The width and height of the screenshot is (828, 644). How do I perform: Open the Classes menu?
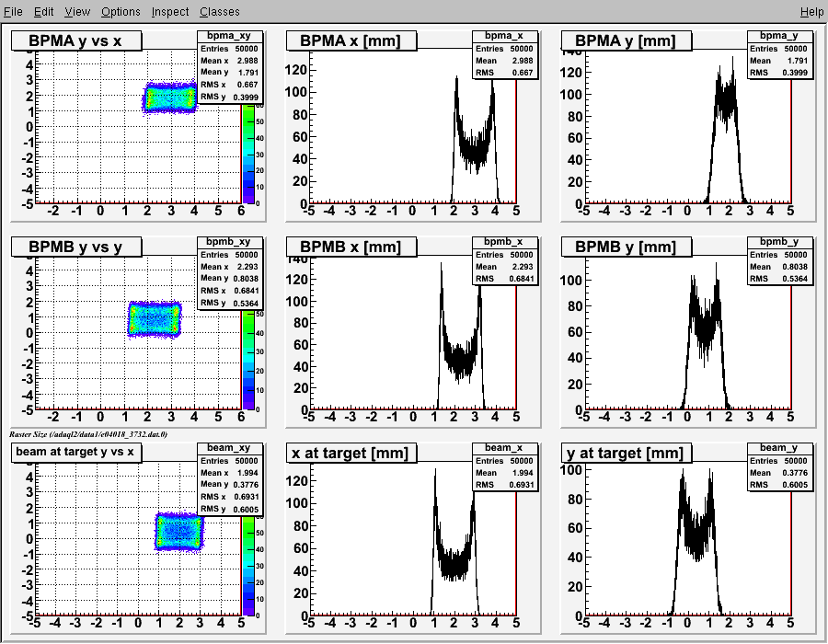pyautogui.click(x=219, y=12)
